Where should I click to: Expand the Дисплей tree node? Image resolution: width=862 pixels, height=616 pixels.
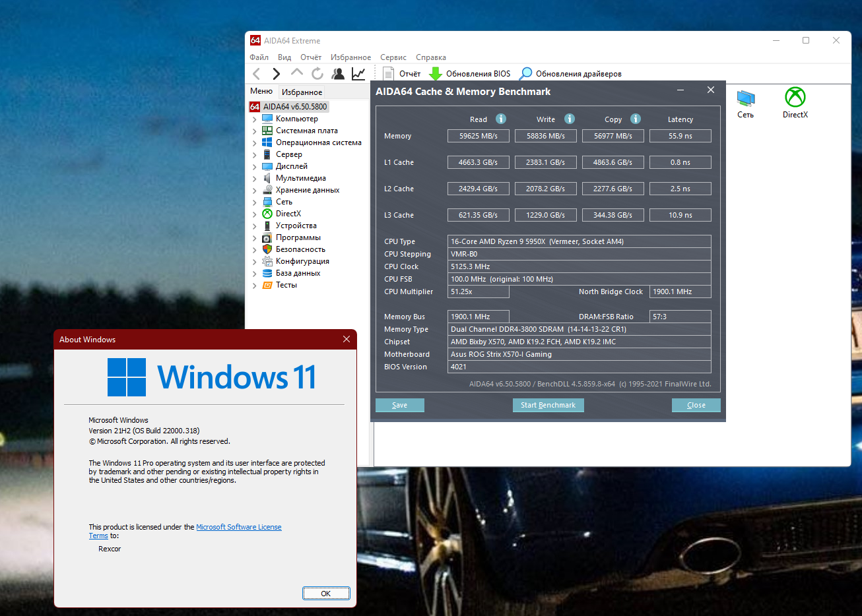[255, 167]
